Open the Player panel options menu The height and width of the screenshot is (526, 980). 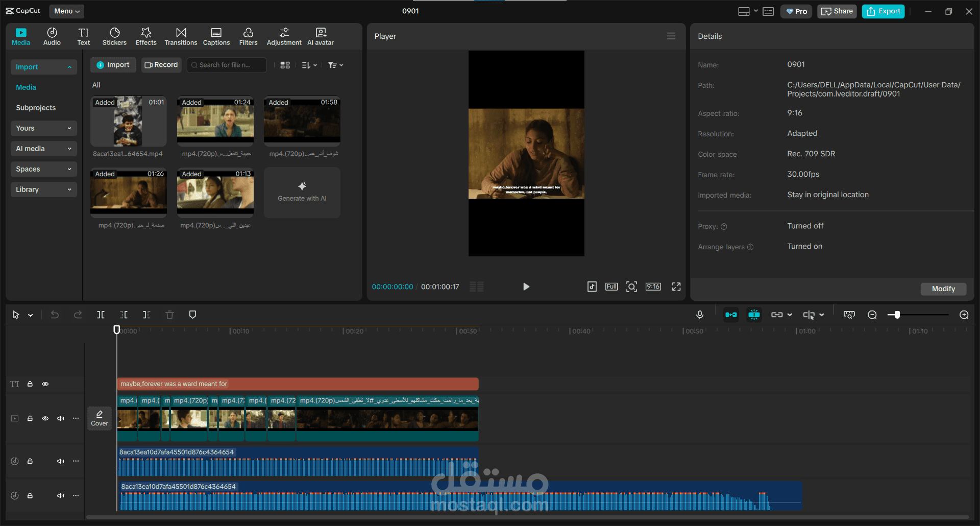click(x=671, y=36)
